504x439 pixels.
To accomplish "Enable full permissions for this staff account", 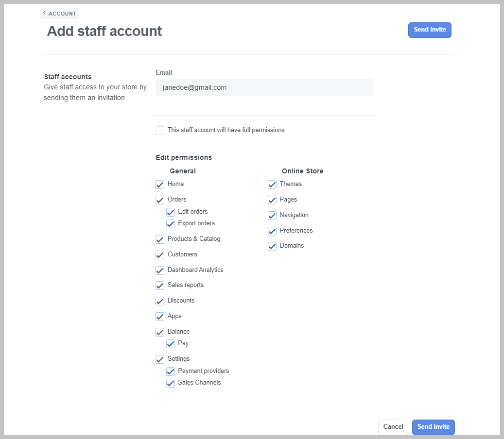I will point(160,130).
